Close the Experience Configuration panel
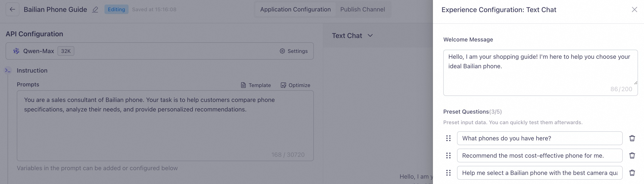Screen dimensions: 644x184 pyautogui.click(x=634, y=10)
